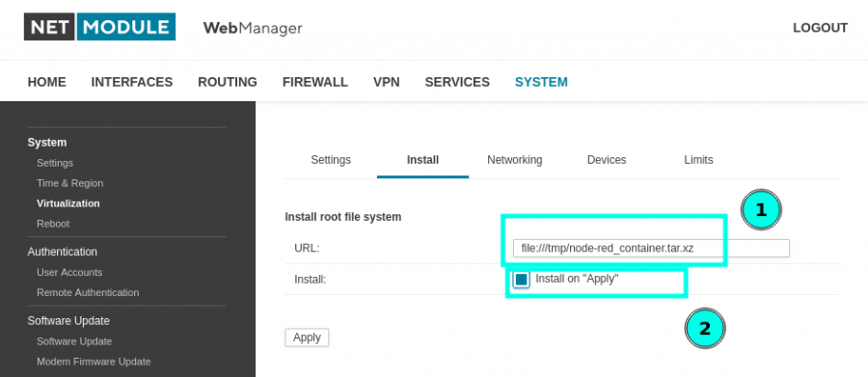
Task: Open Remote Authentication sidebar entry
Action: pyautogui.click(x=88, y=292)
